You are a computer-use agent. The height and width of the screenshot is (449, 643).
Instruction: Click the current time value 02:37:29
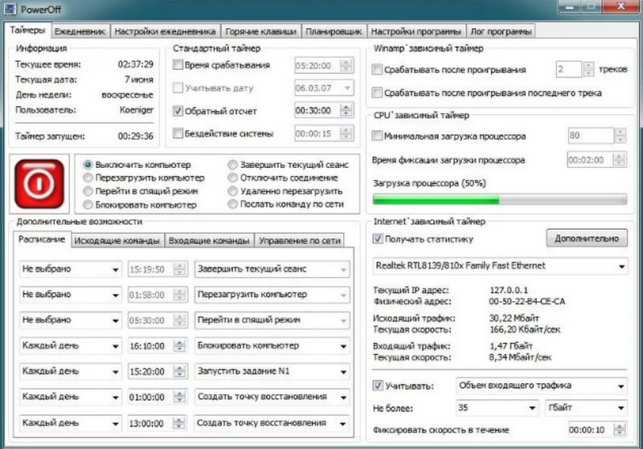pos(136,64)
